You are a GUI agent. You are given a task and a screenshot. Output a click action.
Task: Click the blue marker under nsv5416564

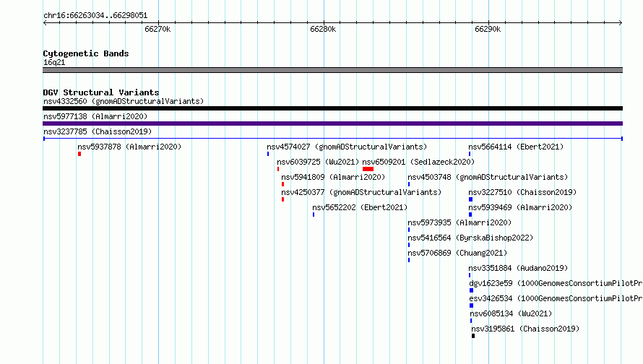coord(409,245)
